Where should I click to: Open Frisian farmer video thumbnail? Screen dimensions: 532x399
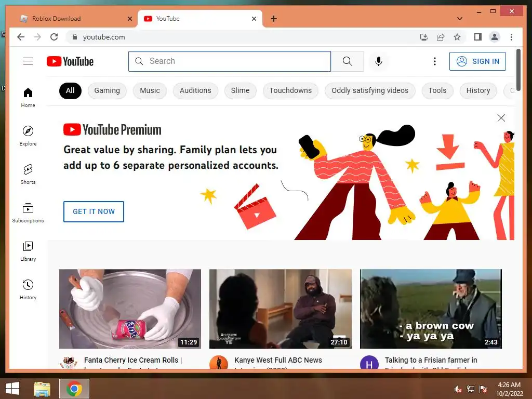(x=431, y=309)
